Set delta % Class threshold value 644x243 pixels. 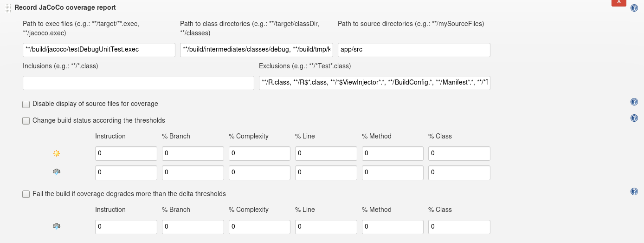pos(459,227)
